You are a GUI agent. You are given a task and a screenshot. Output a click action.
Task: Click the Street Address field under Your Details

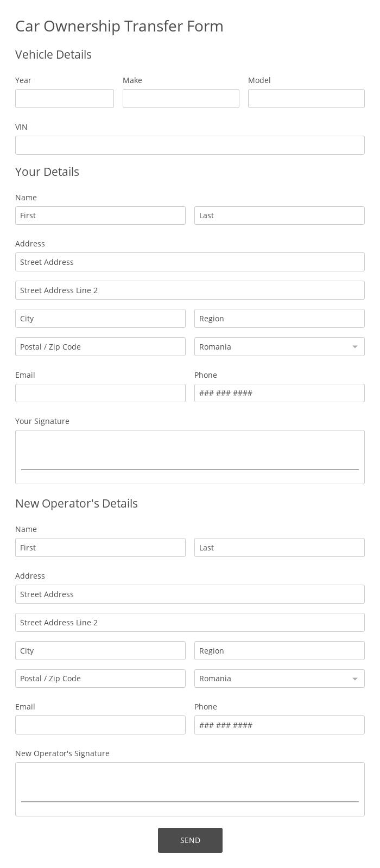190,262
